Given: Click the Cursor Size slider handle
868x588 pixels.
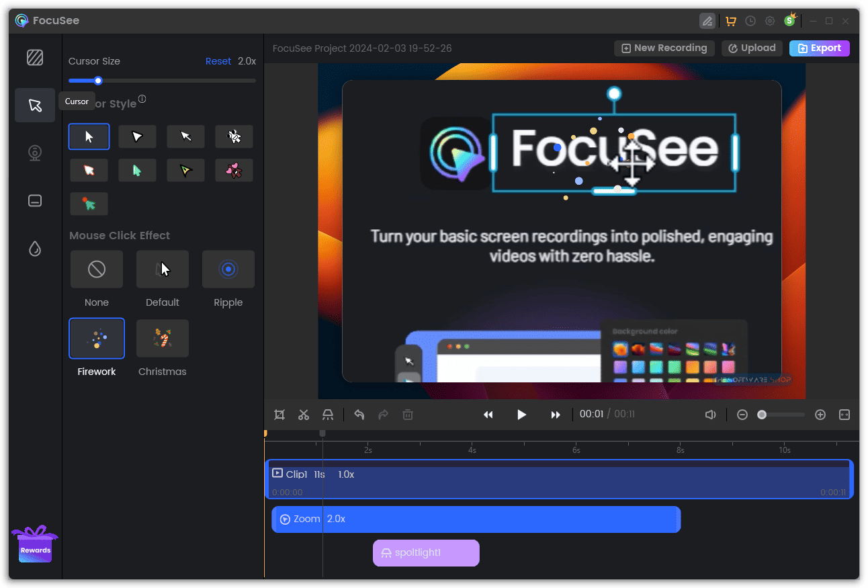Looking at the screenshot, I should coord(98,81).
